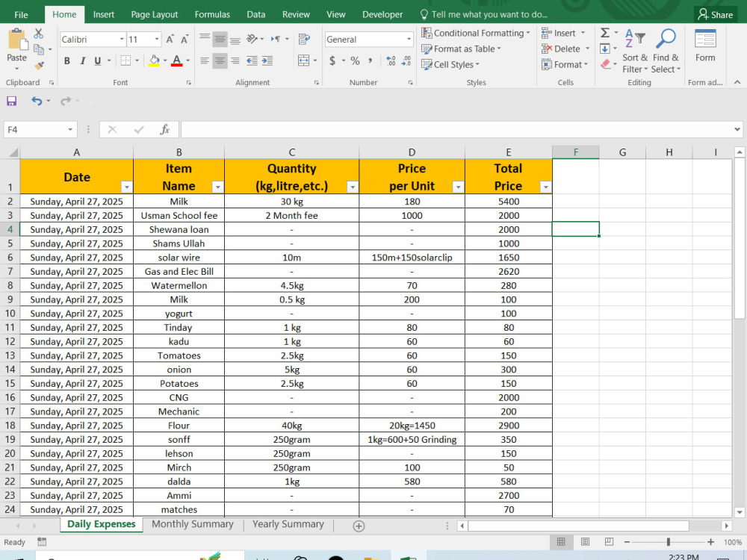The image size is (747, 560).
Task: Switch to Page Layout view icon
Action: tap(585, 542)
